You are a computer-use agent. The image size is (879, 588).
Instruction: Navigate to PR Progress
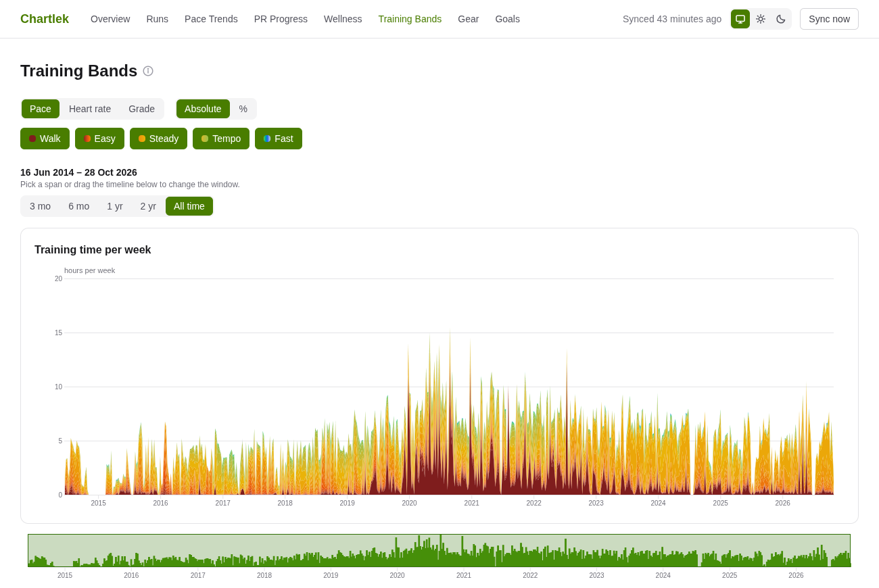(x=281, y=19)
